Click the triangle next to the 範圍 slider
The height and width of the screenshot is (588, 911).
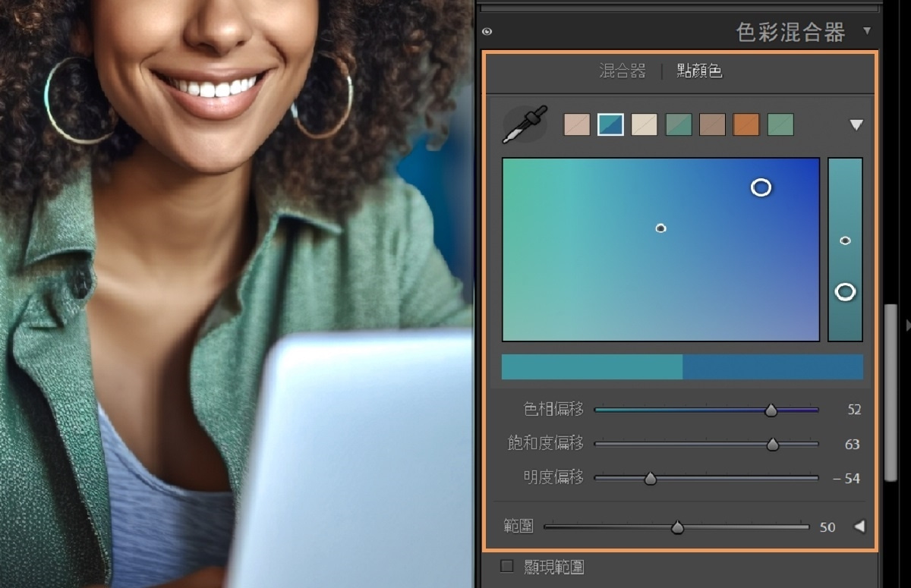tap(859, 525)
